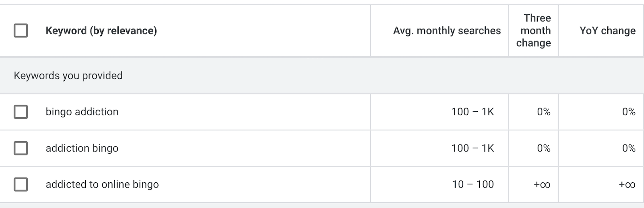
Task: Click the YoY change column header
Action: coord(607,31)
